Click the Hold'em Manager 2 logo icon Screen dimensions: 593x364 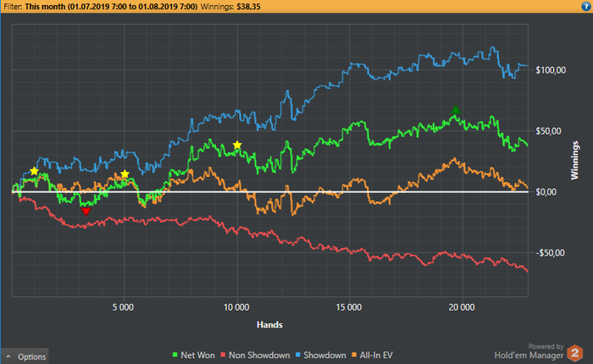pyautogui.click(x=575, y=353)
